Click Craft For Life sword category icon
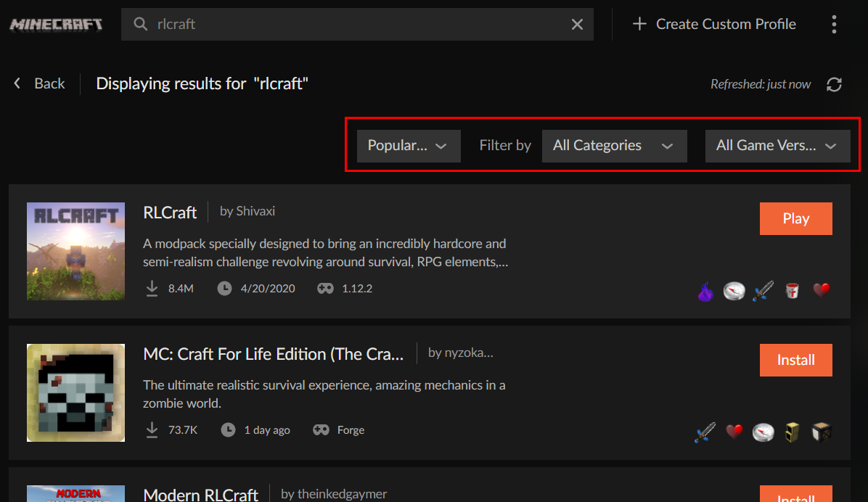The height and width of the screenshot is (502, 868). 705,432
